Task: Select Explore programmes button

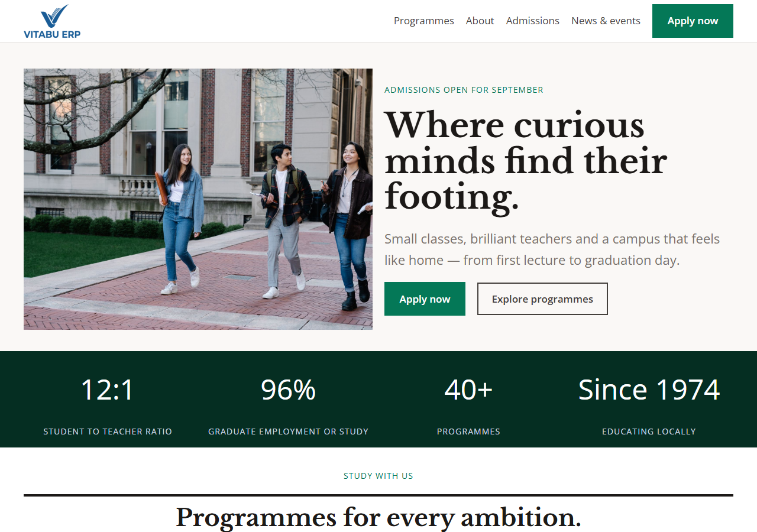Action: 542,299
